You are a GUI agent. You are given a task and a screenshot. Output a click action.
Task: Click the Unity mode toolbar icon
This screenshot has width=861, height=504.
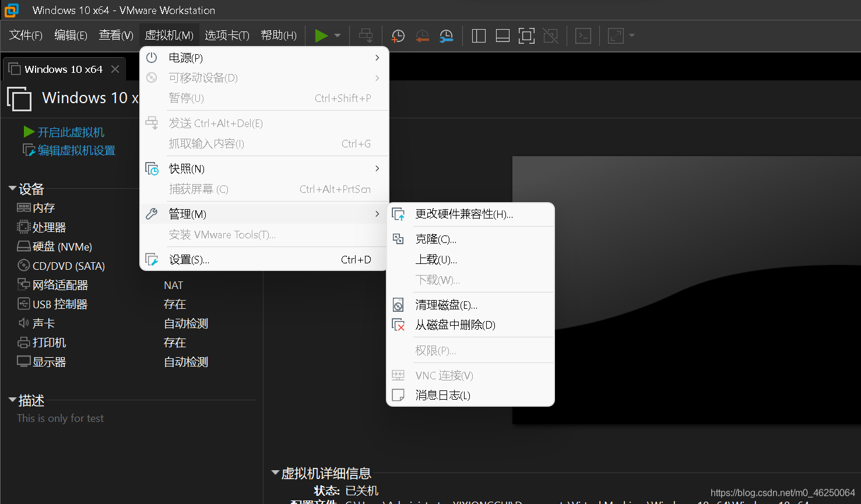551,36
